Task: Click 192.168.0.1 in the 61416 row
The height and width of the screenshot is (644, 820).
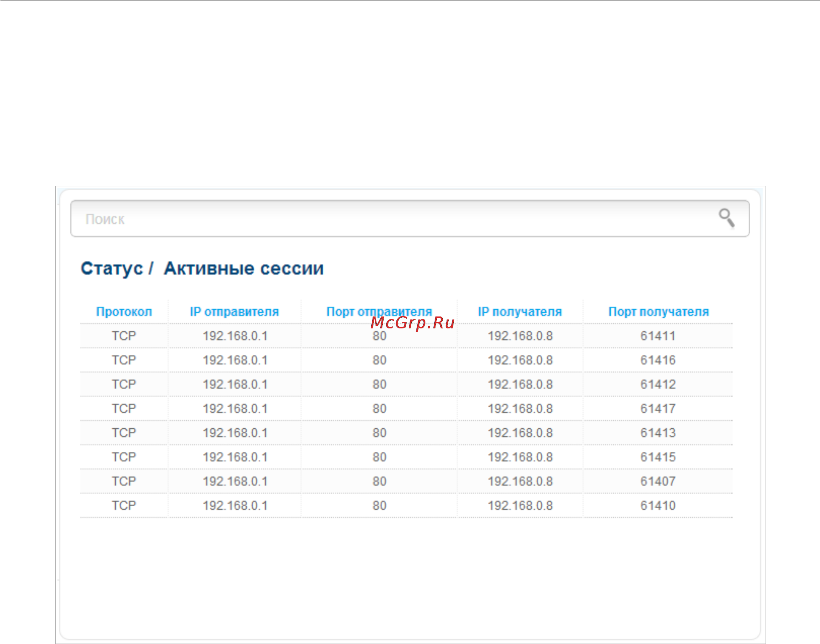Action: point(235,360)
